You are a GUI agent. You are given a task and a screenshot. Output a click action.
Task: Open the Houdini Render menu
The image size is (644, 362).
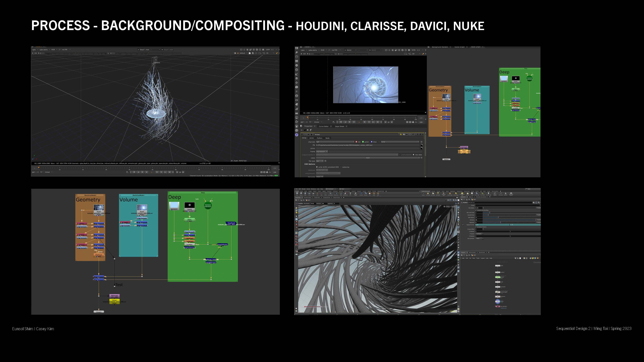click(x=303, y=189)
